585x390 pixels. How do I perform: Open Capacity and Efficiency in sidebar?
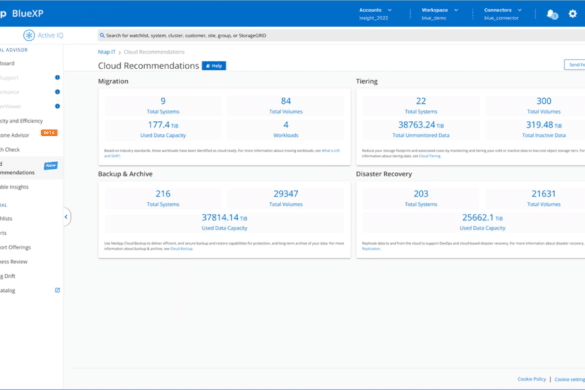21,121
